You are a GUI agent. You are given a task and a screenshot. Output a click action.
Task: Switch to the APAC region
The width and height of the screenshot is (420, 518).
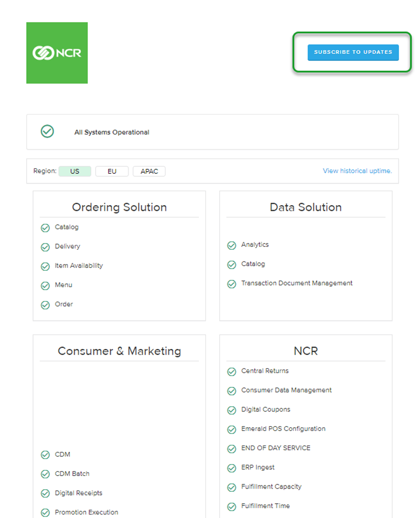coord(149,171)
